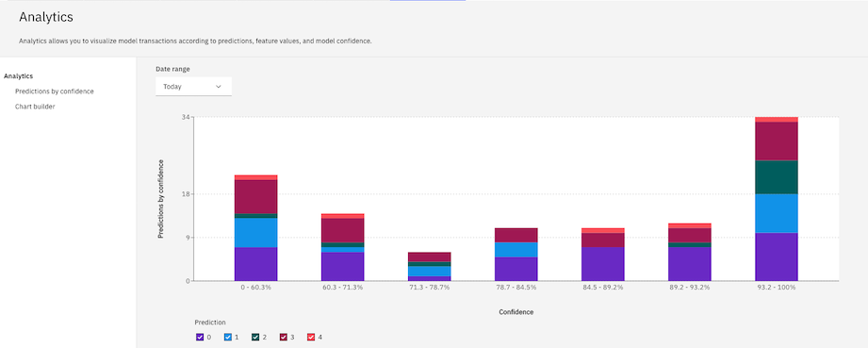Click the 93.2 - 100% x-axis label

(x=777, y=288)
